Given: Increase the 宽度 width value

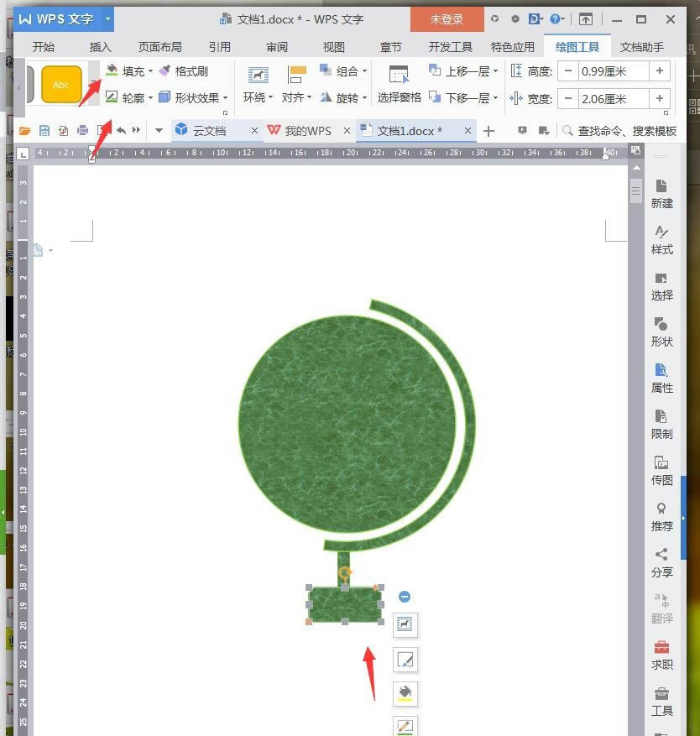Looking at the screenshot, I should pos(660,98).
